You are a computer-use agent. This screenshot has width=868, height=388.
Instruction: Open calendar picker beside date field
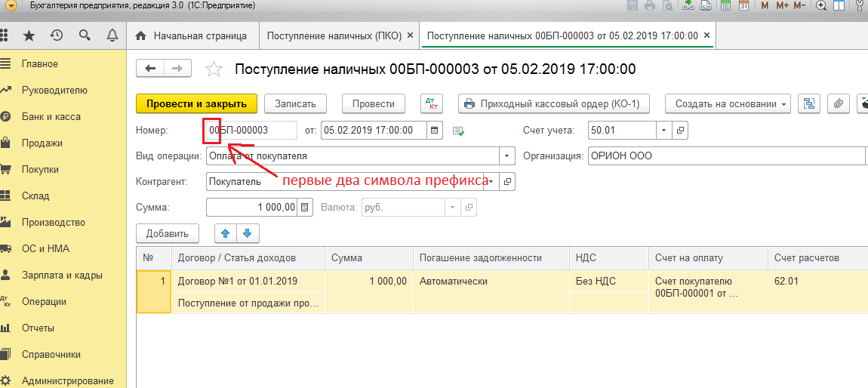pyautogui.click(x=435, y=131)
